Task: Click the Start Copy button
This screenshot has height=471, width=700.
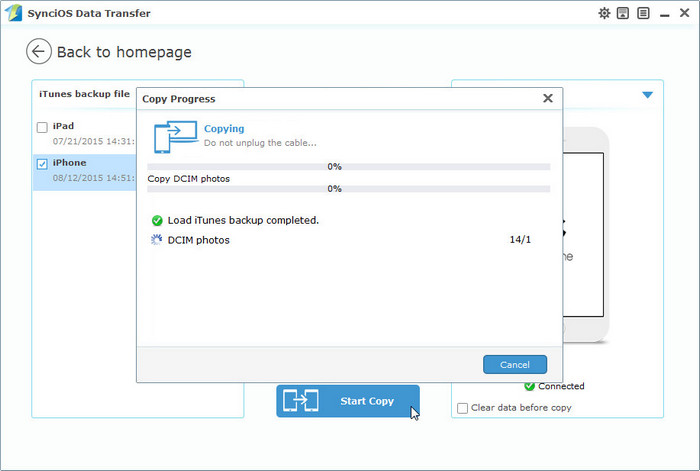Action: [348, 401]
